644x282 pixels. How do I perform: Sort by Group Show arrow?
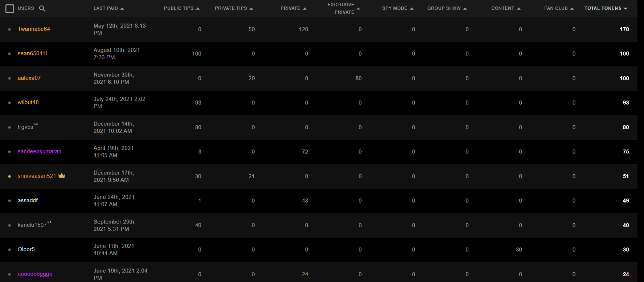[x=465, y=8]
